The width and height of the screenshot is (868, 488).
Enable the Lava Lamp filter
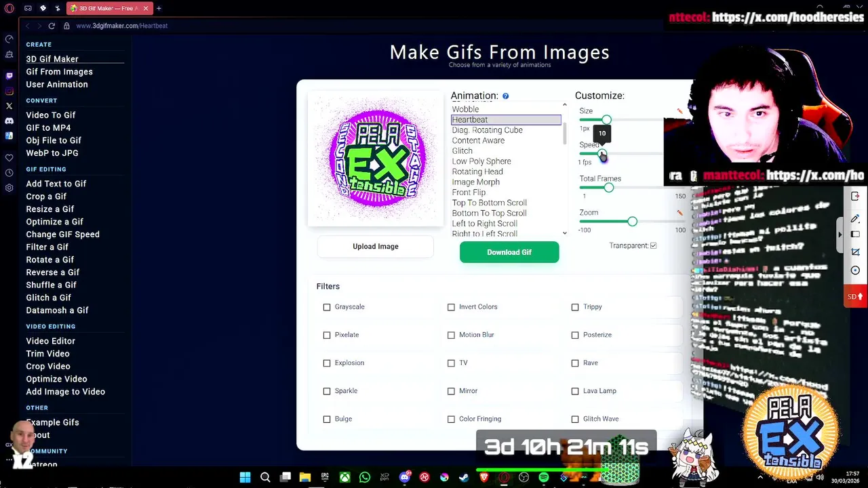[x=575, y=391]
